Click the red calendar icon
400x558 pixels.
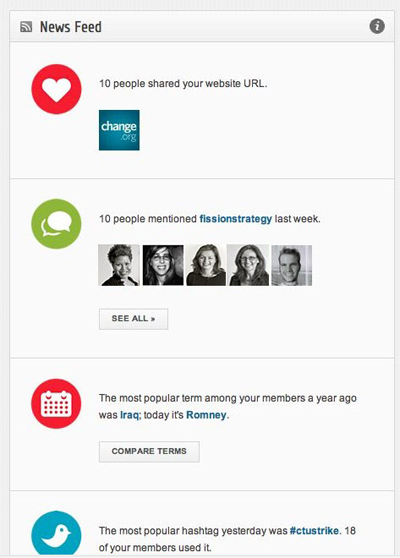point(56,404)
